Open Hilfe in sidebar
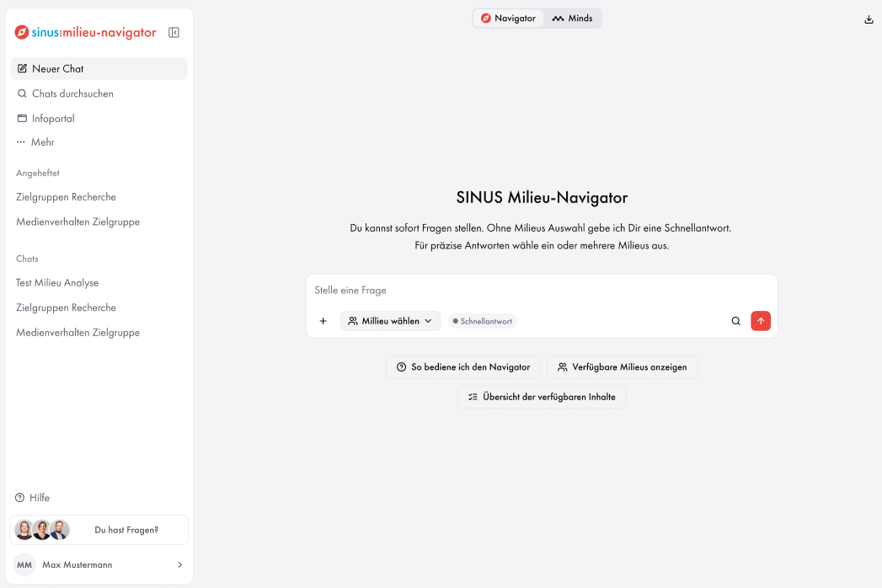882x588 pixels. click(32, 497)
